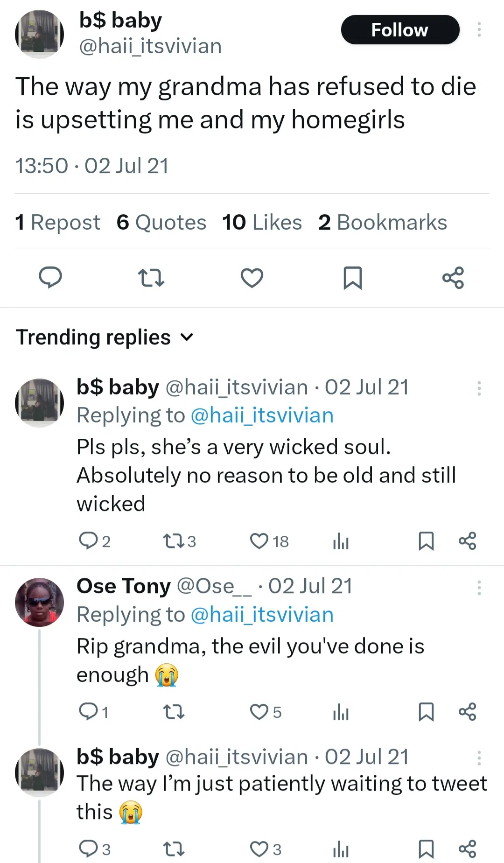Screen dimensions: 504x863
Task: Repost the main grandma tweet
Action: pyautogui.click(x=151, y=278)
